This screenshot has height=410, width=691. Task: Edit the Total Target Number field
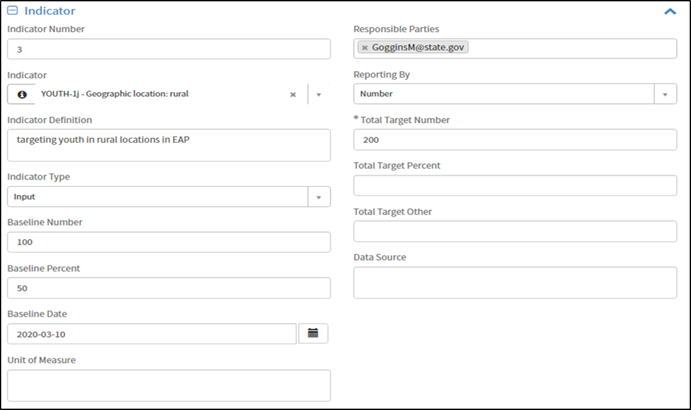point(515,140)
